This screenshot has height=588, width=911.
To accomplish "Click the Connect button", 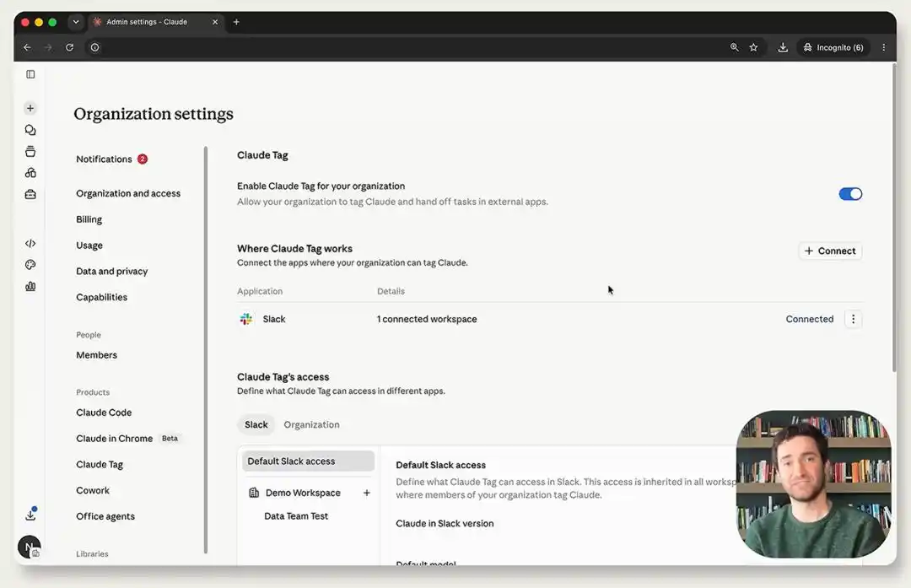I will (x=830, y=251).
